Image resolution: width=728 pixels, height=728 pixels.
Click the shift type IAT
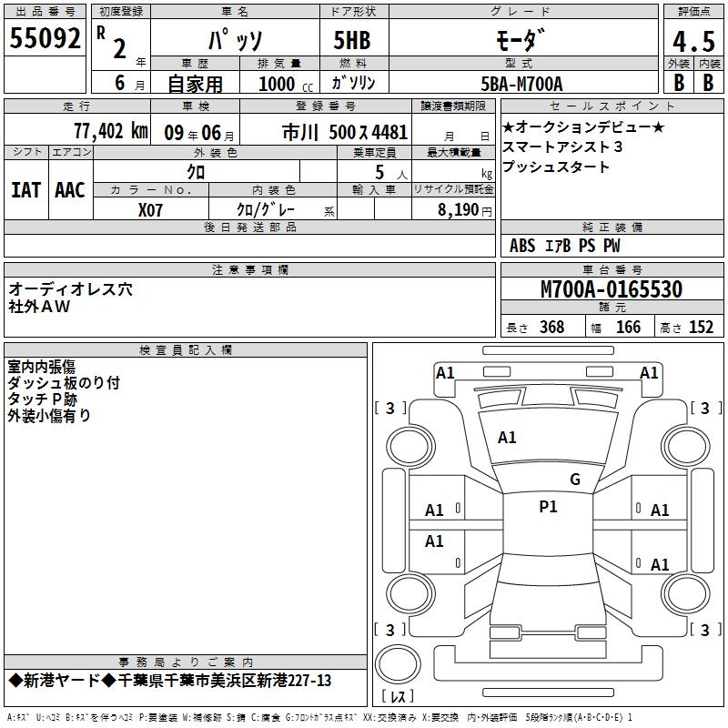click(26, 190)
